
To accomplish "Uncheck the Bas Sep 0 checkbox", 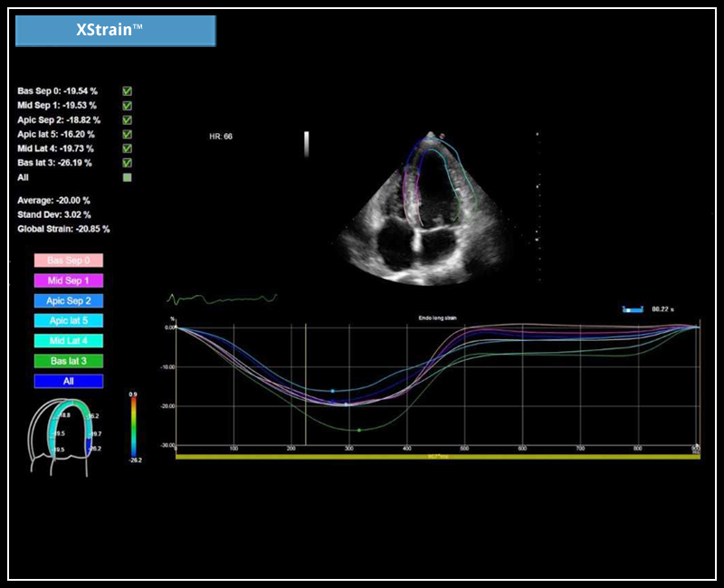I will [128, 91].
